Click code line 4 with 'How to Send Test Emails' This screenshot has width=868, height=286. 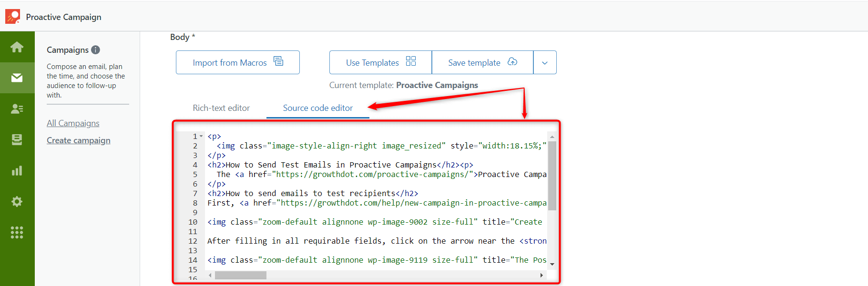(340, 165)
